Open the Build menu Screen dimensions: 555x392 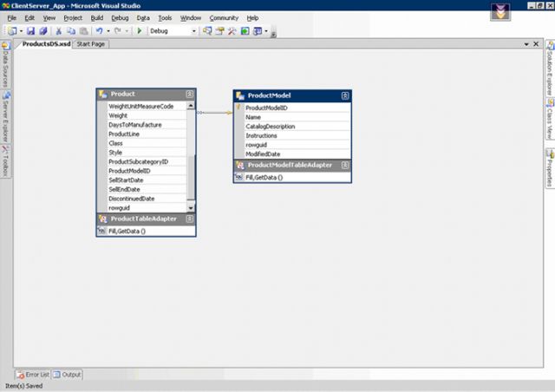(x=96, y=18)
